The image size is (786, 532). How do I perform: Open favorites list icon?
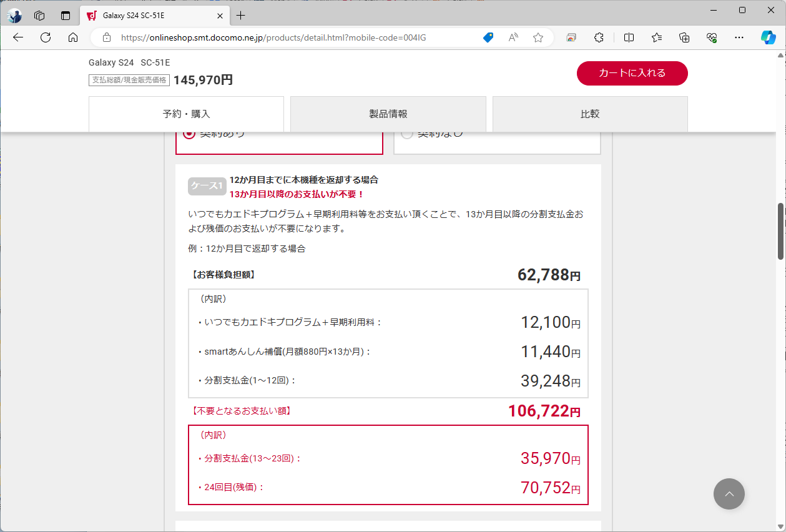click(x=657, y=37)
